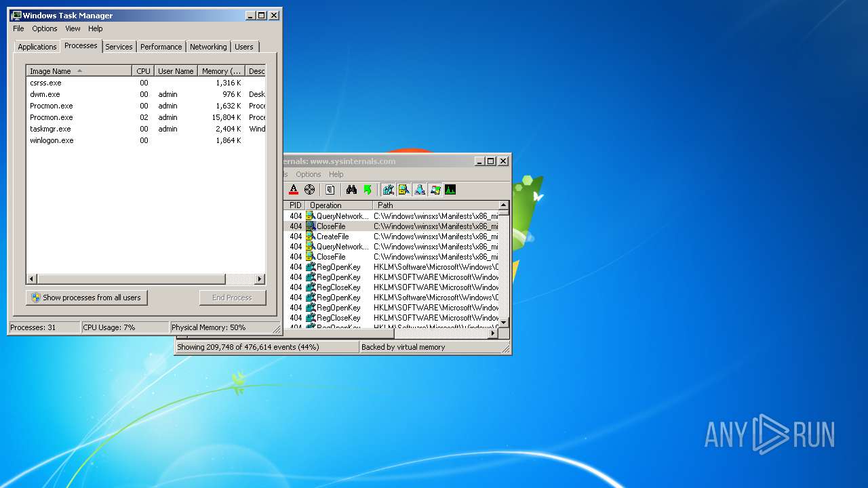Toggle Show Registry Activity filter
Screen dimensions: 868x488
click(388, 190)
